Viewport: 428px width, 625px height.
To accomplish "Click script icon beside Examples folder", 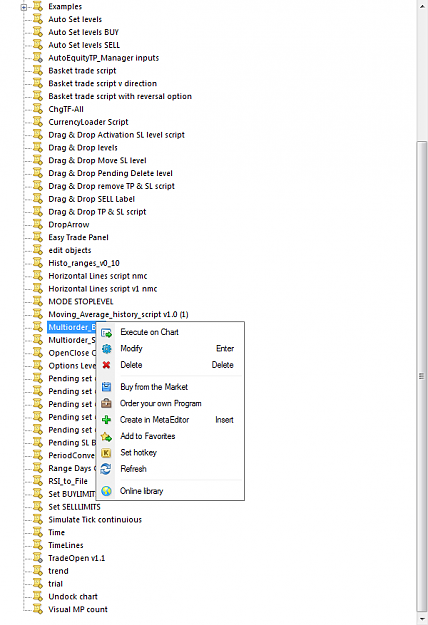I will point(38,6).
